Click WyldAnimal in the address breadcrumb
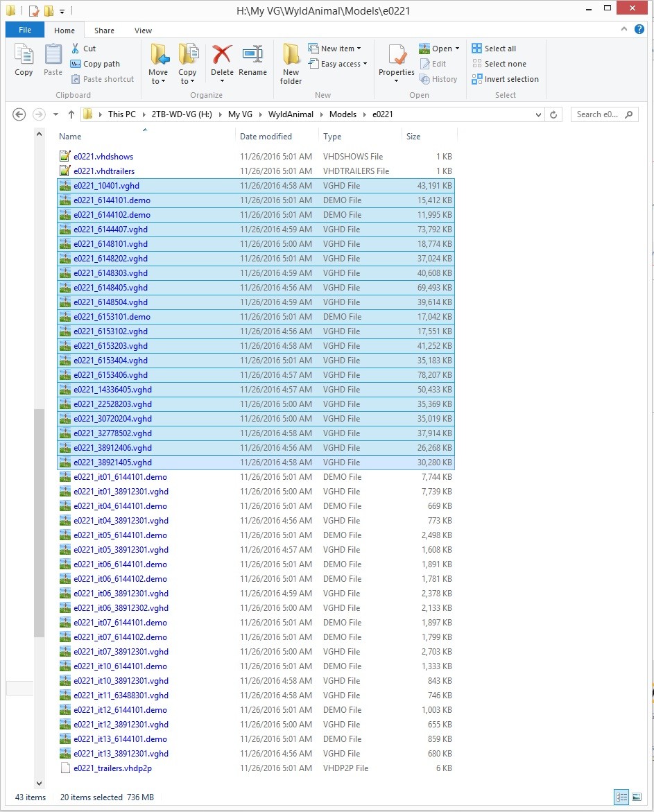 click(x=291, y=114)
